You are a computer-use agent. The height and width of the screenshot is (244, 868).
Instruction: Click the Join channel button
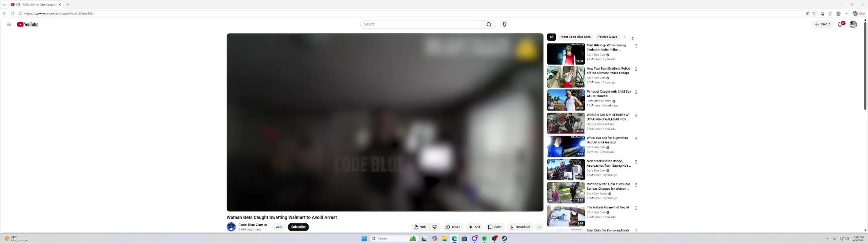[279, 227]
